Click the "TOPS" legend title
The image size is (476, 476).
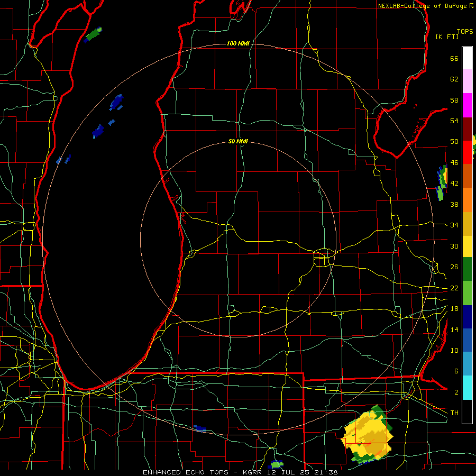tap(465, 32)
